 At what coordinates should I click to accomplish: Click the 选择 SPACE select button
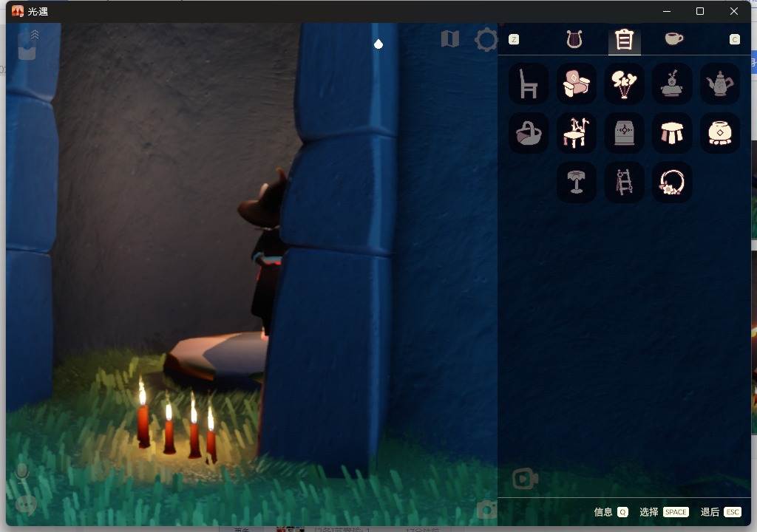tap(664, 512)
